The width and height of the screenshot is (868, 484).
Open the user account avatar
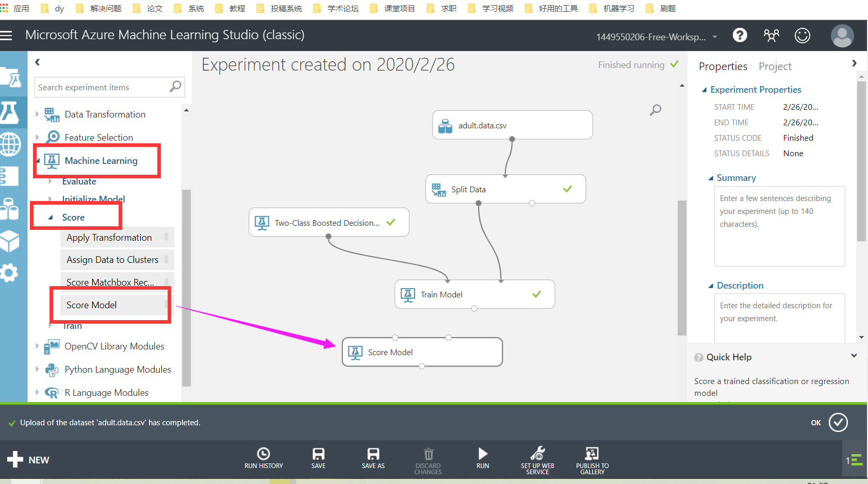(842, 36)
